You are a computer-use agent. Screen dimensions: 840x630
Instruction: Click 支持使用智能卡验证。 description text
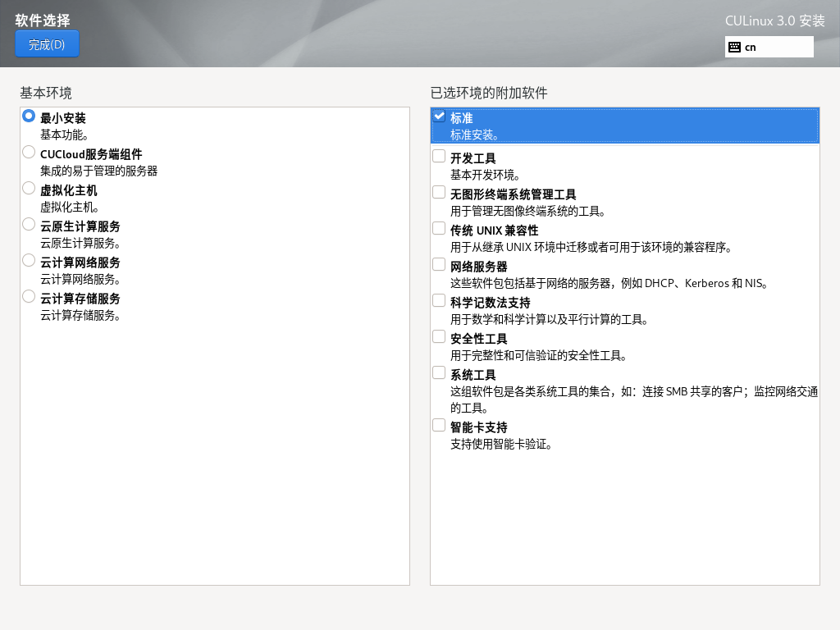tap(501, 444)
